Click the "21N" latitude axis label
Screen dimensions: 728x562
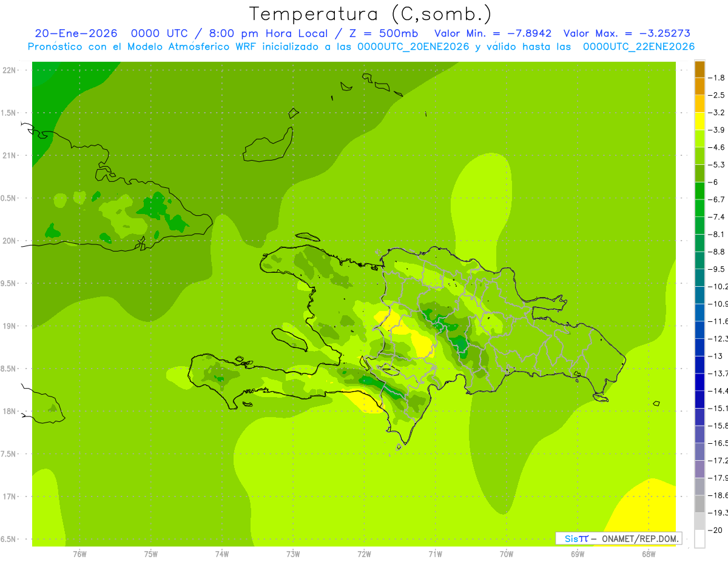pos(10,155)
